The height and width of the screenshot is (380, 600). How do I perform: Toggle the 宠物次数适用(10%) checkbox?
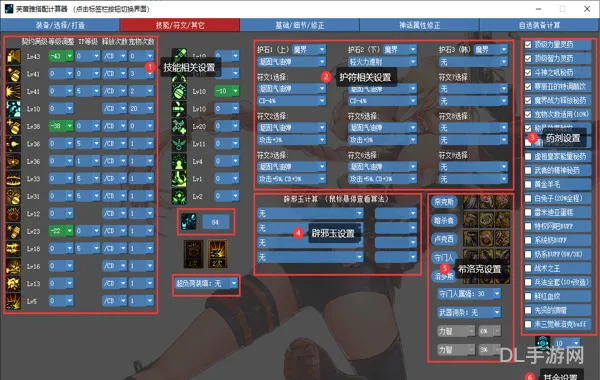(528, 114)
